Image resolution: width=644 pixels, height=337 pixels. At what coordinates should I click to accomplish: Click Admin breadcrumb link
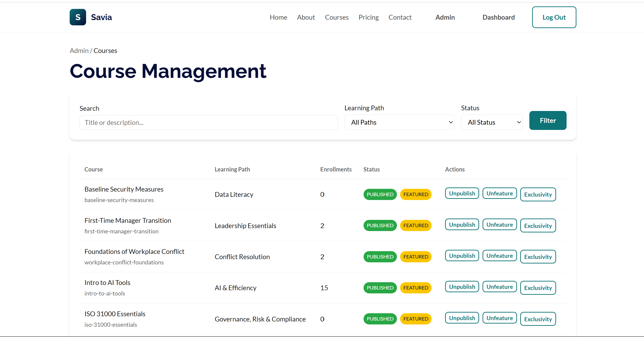(x=79, y=50)
